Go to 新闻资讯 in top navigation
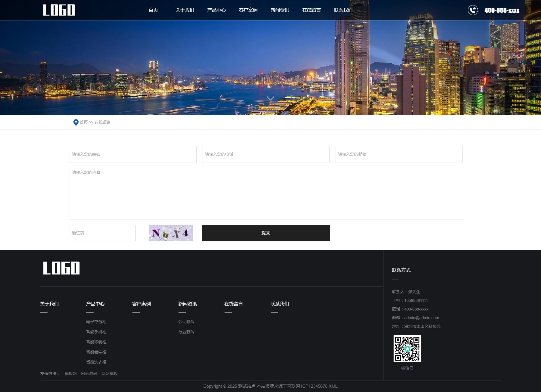The image size is (541, 392). point(280,10)
